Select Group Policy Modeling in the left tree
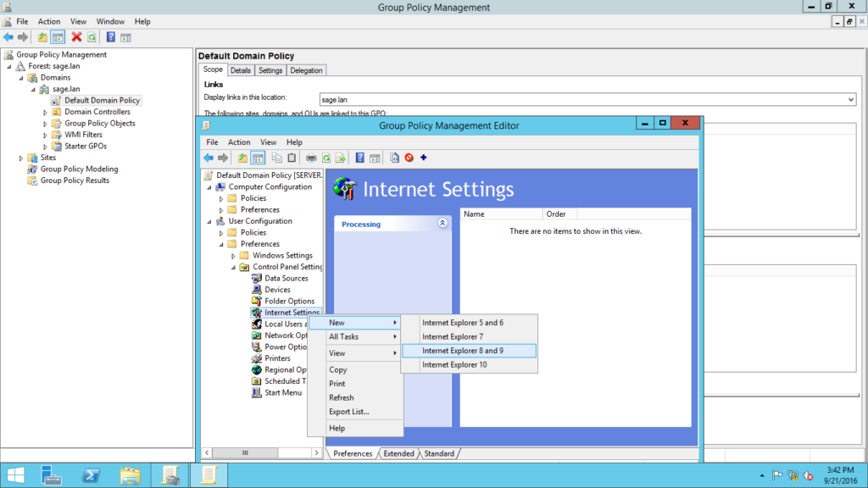 click(x=79, y=169)
